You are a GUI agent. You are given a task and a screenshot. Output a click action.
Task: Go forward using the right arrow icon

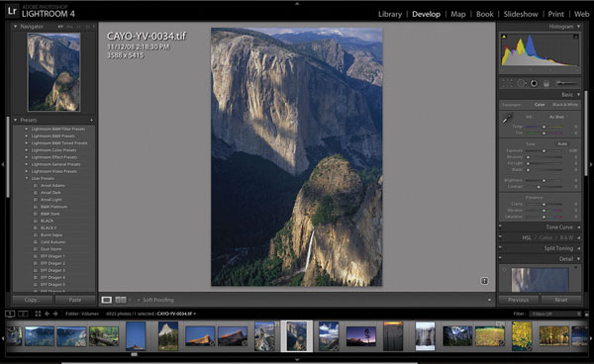(55, 314)
